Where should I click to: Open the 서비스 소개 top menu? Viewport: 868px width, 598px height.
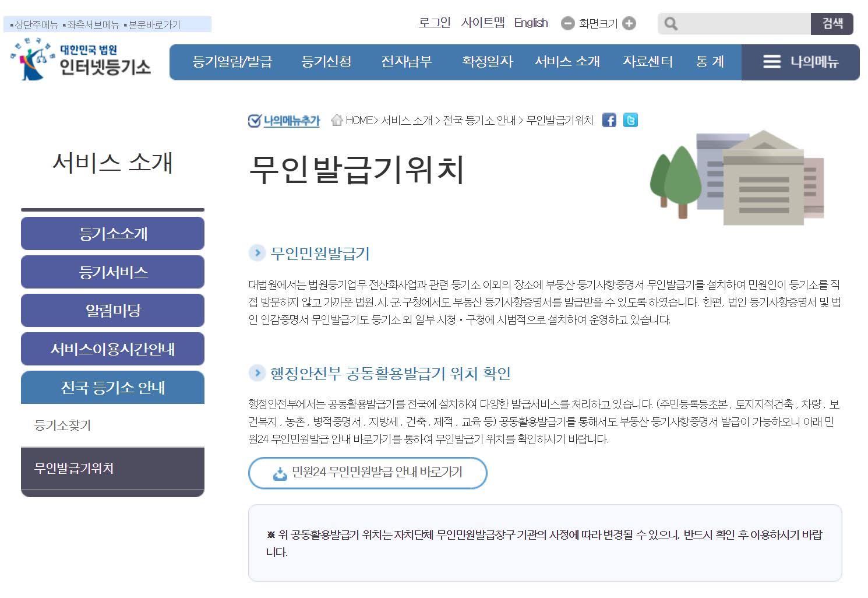pos(567,62)
